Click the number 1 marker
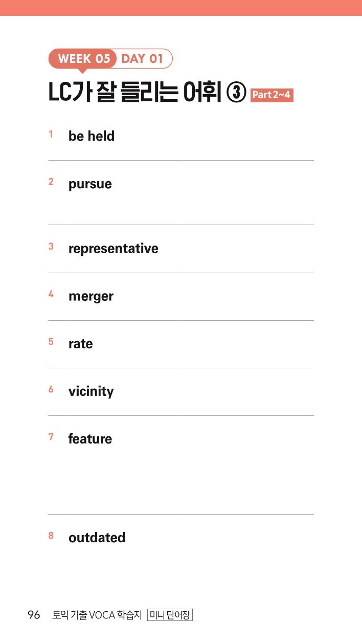 point(51,135)
